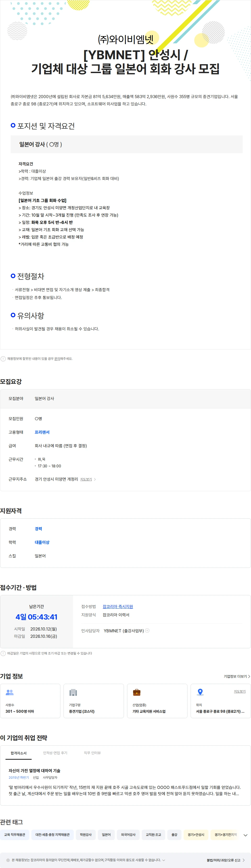Click the info icon beside 채용정보에 잘못된 내용

[x=3, y=359]
